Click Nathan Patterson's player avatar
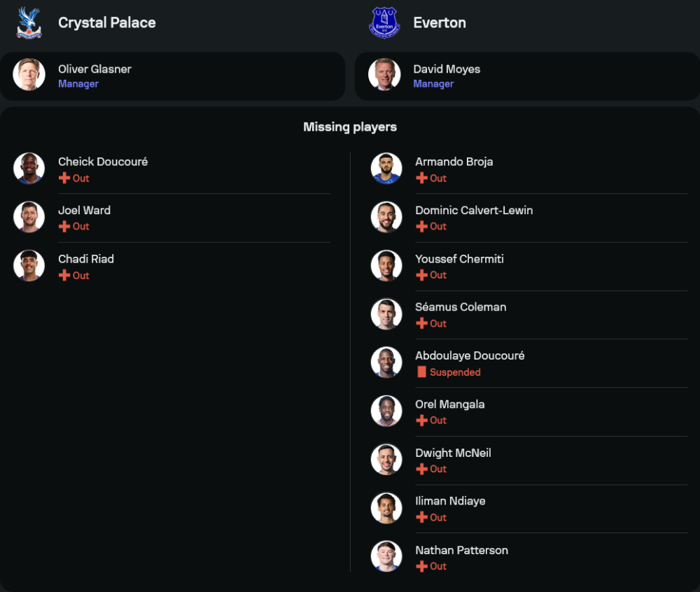This screenshot has height=592, width=700. [x=386, y=557]
